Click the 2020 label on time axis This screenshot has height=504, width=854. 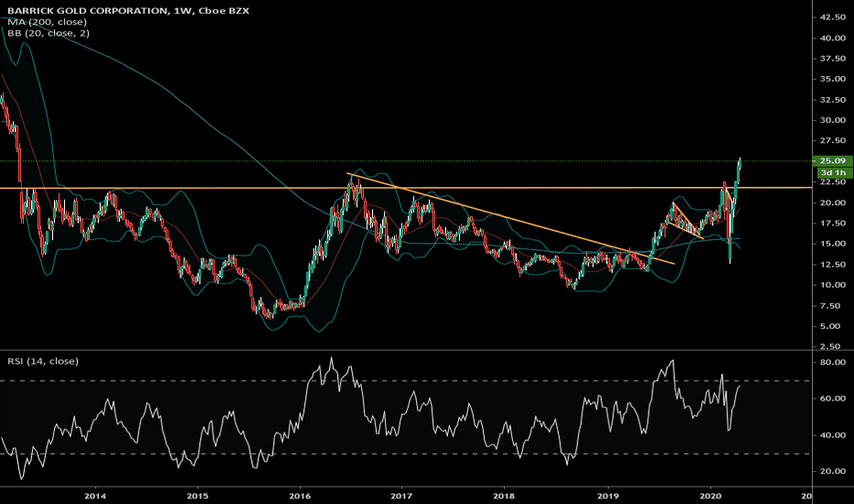click(x=710, y=496)
